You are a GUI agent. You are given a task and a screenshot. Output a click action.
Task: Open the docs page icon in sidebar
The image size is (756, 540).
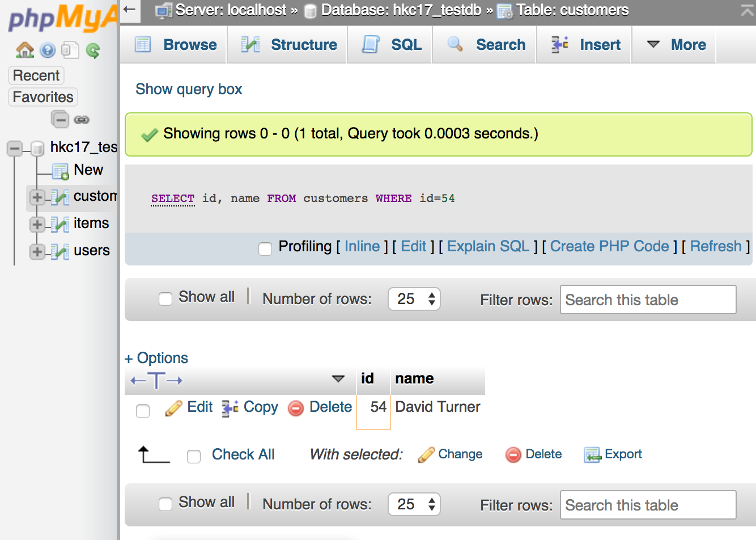tap(70, 50)
